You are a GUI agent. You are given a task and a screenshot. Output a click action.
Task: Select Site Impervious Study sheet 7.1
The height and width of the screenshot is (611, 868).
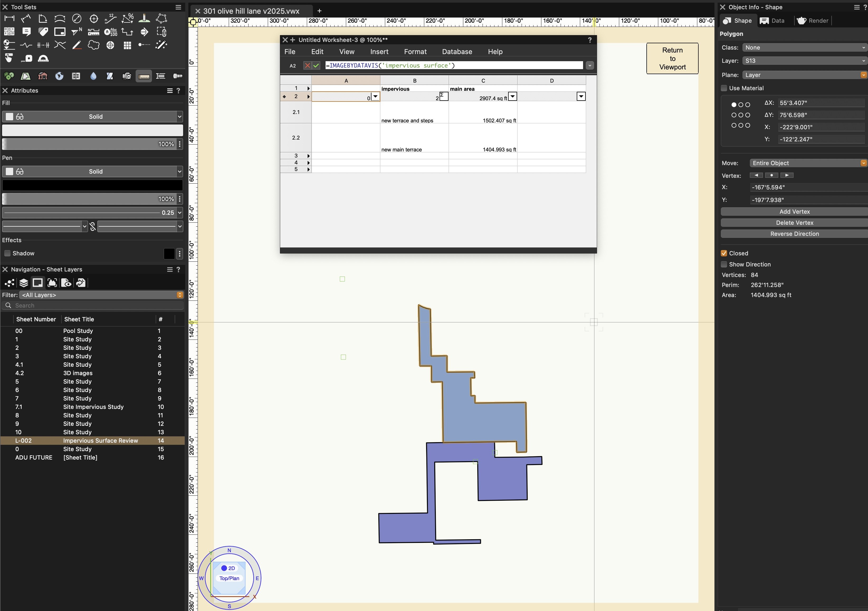click(93, 407)
